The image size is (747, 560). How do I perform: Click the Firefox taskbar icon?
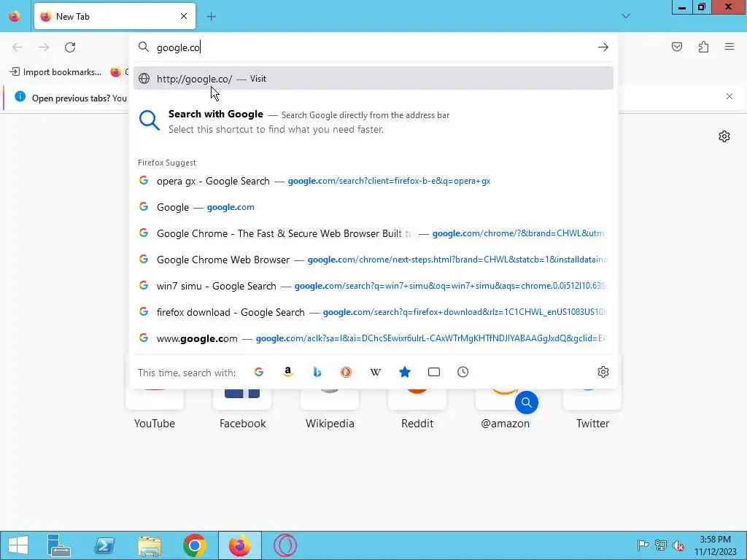[x=239, y=545]
